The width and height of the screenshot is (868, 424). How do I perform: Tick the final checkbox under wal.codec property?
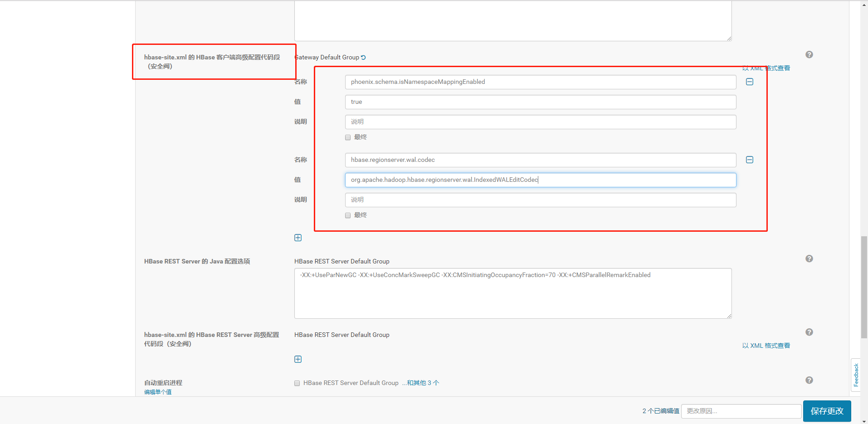pyautogui.click(x=348, y=215)
